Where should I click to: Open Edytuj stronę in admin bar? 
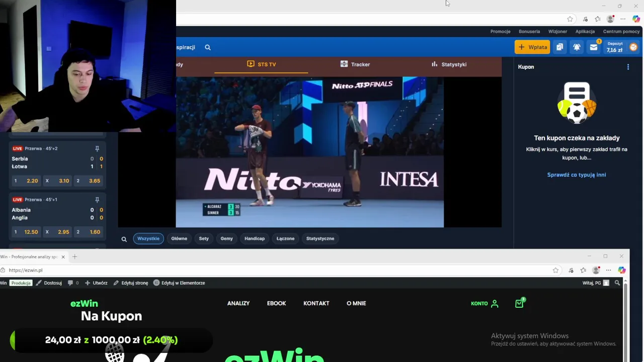point(130,283)
